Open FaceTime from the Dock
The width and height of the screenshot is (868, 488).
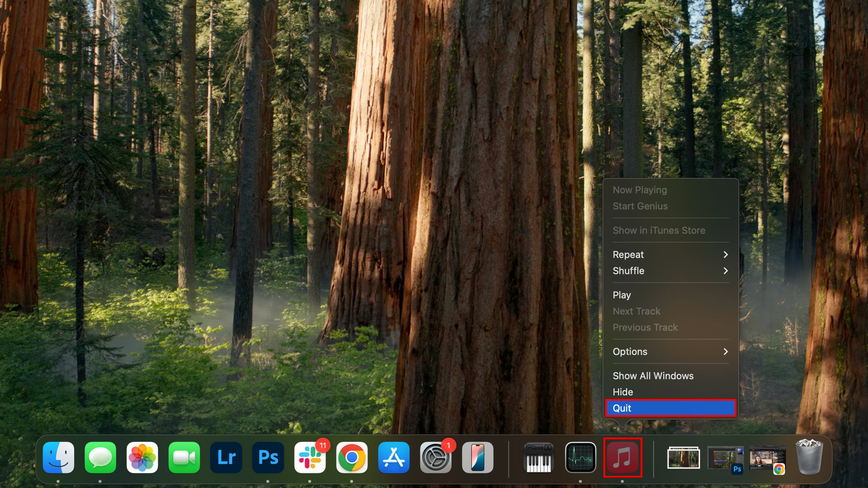click(x=184, y=457)
